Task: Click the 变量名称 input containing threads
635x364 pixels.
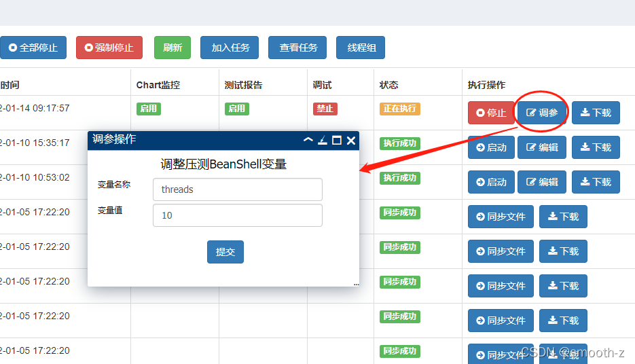Action: tap(238, 189)
